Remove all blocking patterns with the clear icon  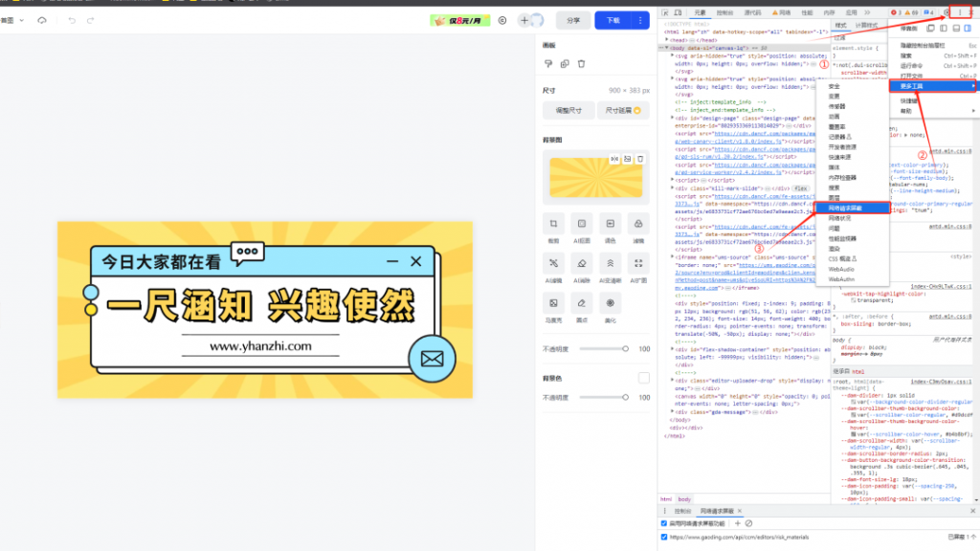[748, 523]
